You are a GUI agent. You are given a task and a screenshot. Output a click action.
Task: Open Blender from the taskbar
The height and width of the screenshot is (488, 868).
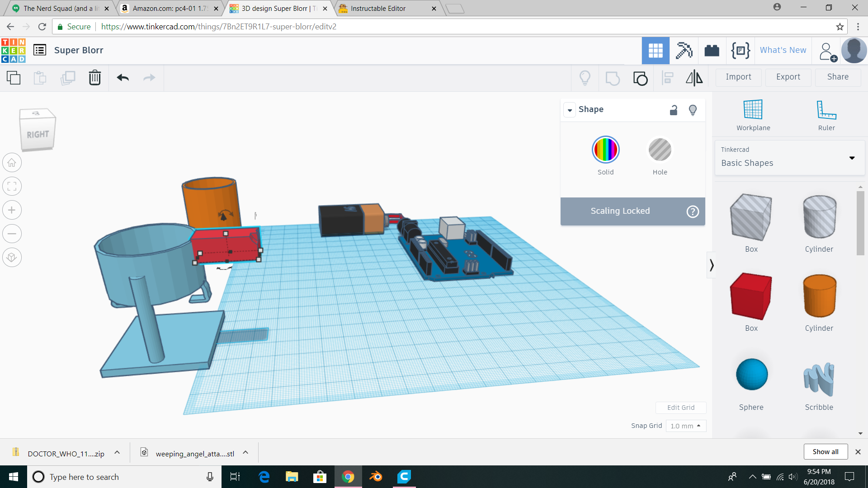click(376, 477)
